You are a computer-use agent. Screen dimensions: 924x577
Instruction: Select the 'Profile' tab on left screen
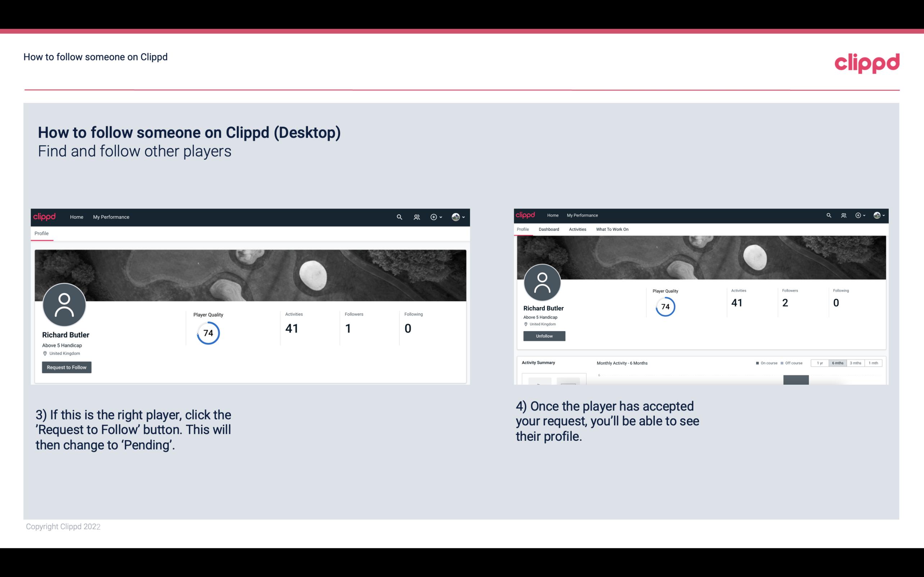[x=42, y=233]
